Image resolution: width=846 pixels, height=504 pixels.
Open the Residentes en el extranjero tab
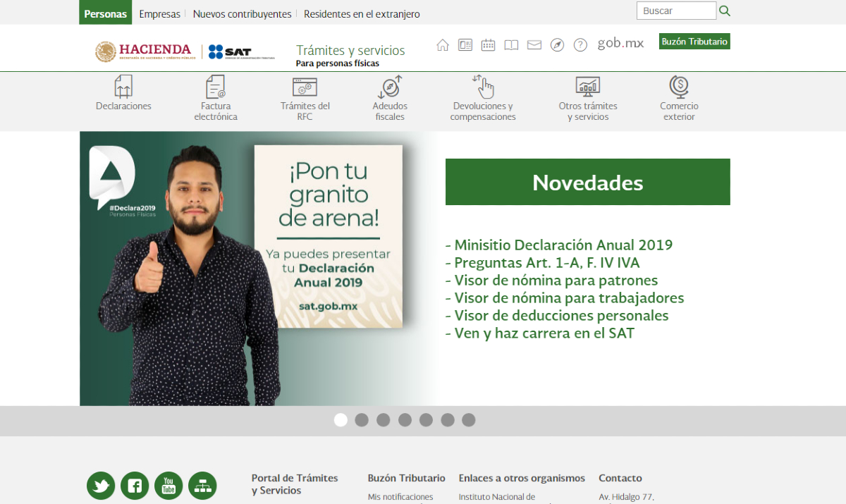point(362,13)
